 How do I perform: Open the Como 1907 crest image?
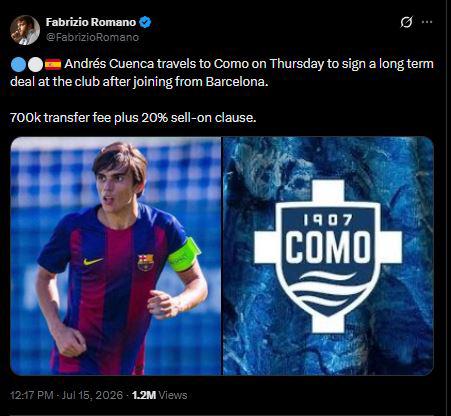click(x=328, y=256)
